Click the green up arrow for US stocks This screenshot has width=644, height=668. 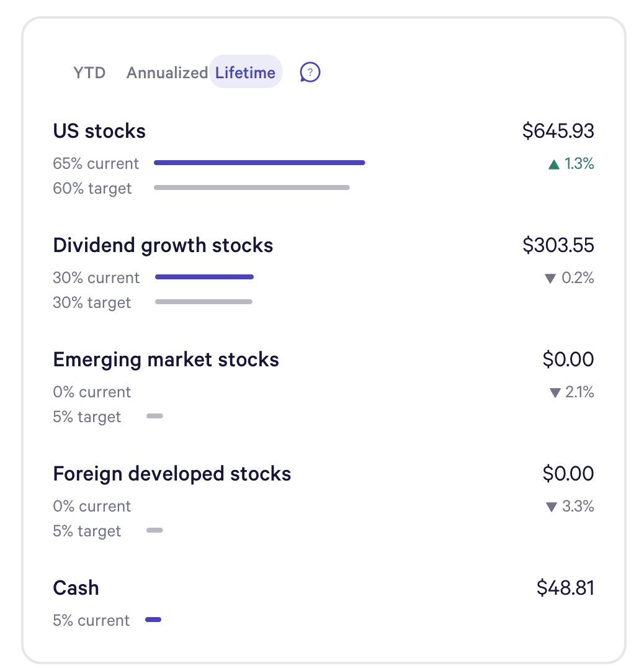click(x=554, y=165)
